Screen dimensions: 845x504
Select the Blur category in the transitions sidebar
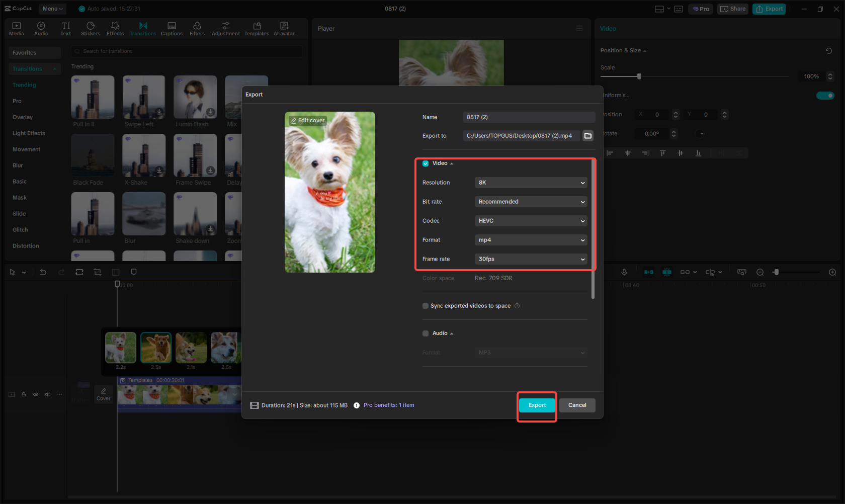(18, 165)
